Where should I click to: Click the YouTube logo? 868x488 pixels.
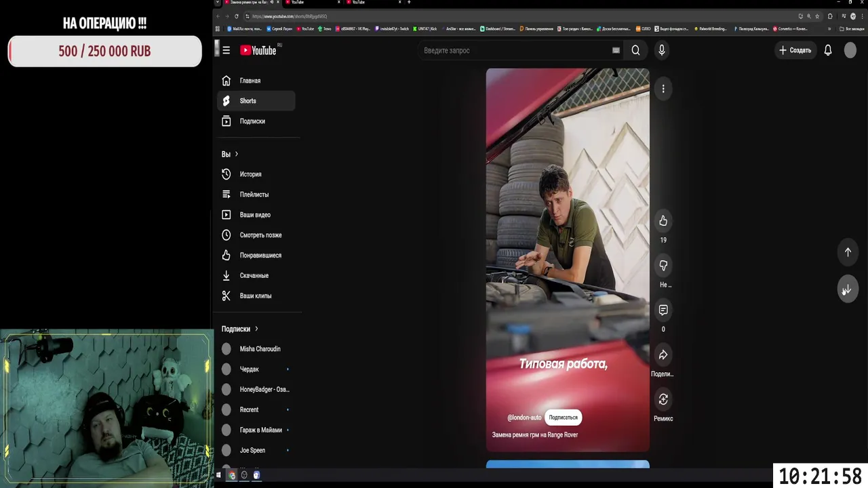click(x=258, y=50)
